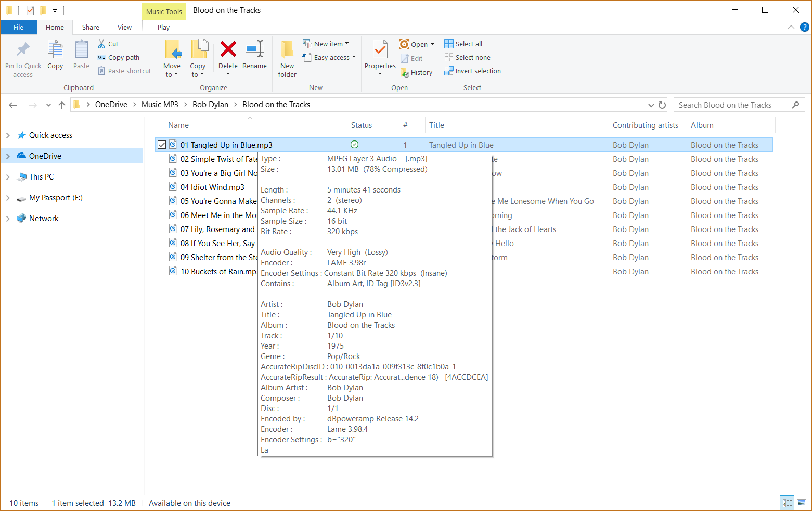Image resolution: width=812 pixels, height=511 pixels.
Task: Collapse the ribbon with the chevron
Action: [x=791, y=27]
